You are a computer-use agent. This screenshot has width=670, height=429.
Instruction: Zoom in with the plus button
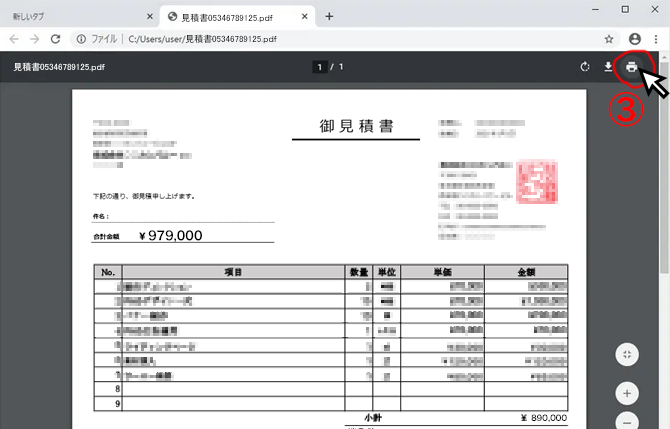tap(626, 392)
